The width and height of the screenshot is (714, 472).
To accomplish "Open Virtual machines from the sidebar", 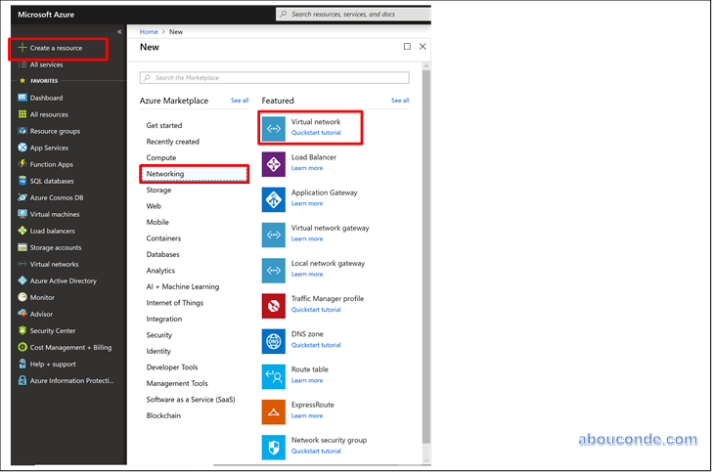I will coord(54,214).
